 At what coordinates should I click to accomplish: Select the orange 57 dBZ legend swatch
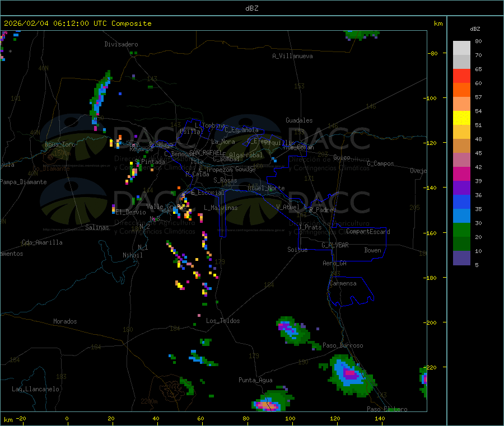tap(461, 90)
